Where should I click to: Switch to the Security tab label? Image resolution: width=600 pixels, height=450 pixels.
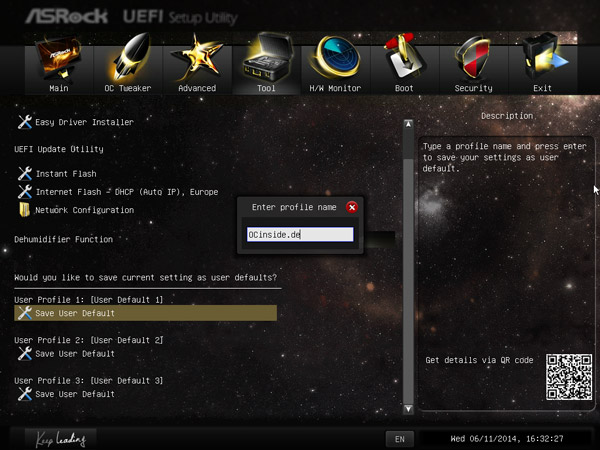(473, 88)
